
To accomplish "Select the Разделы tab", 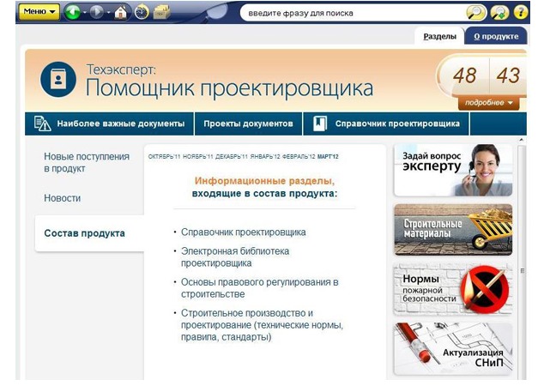I will [440, 36].
